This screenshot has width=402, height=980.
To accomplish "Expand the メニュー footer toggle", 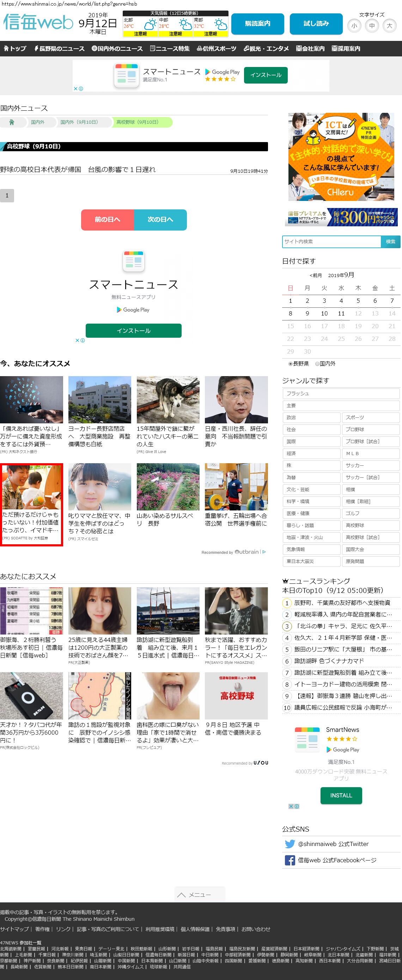I will point(200,895).
